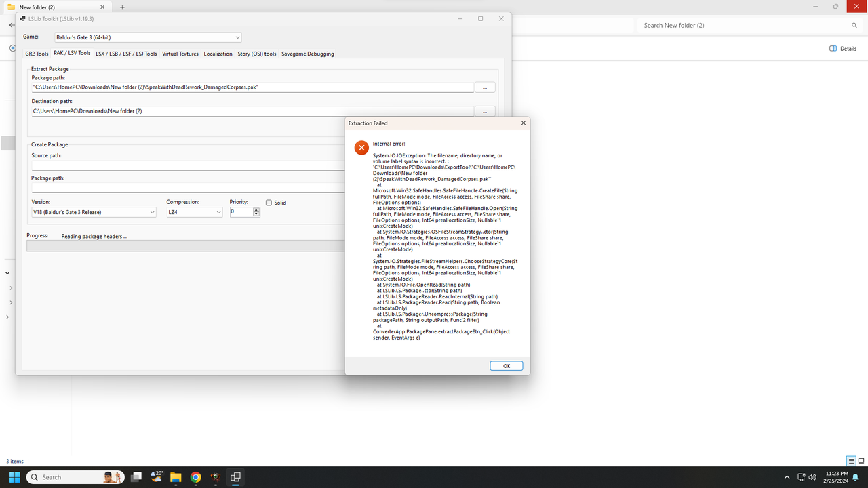Switch File Explorer to large icons view

pos(861,461)
